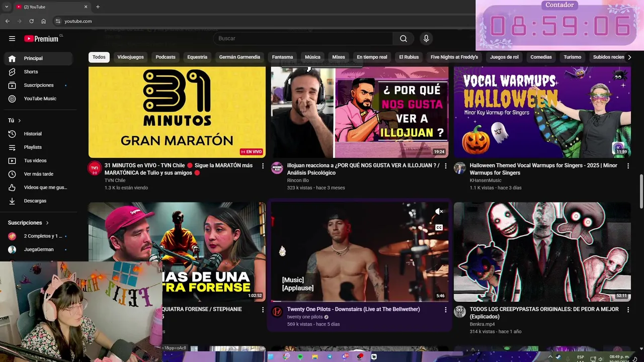This screenshot has height=362, width=644.
Task: Open Suscripciones page in the sidebar
Action: 39,85
